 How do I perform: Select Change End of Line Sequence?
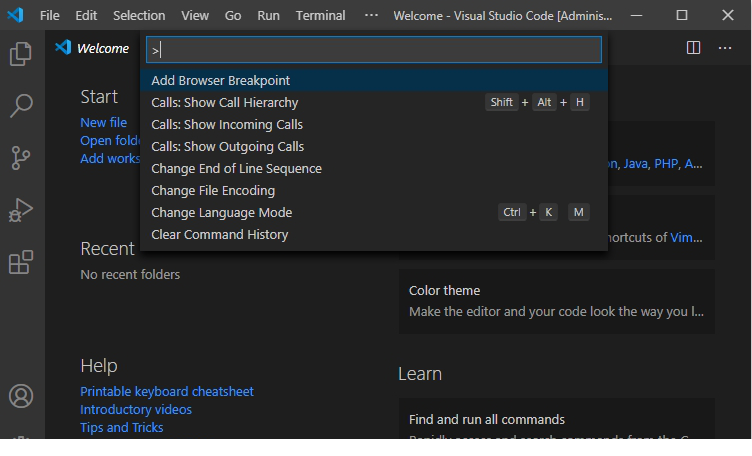[x=374, y=169]
